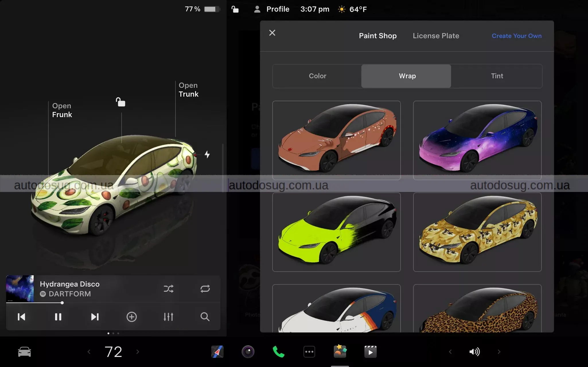
Task: Open the green phone app
Action: point(278,352)
